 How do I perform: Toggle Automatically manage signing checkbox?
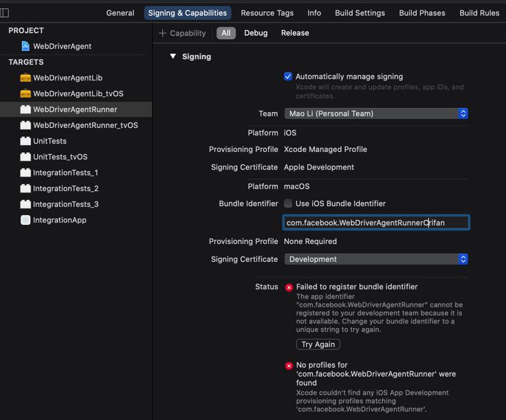(x=288, y=76)
